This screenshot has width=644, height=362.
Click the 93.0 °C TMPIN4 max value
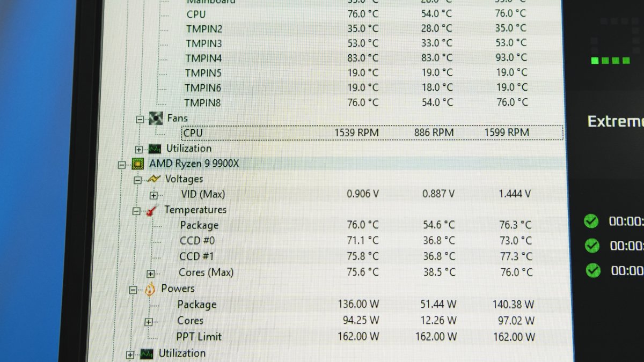coord(511,57)
